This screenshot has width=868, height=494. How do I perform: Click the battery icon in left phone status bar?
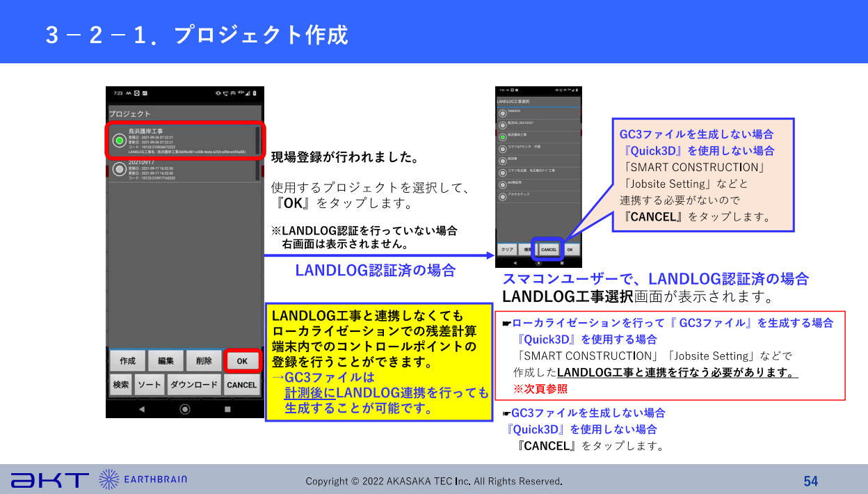pos(255,93)
